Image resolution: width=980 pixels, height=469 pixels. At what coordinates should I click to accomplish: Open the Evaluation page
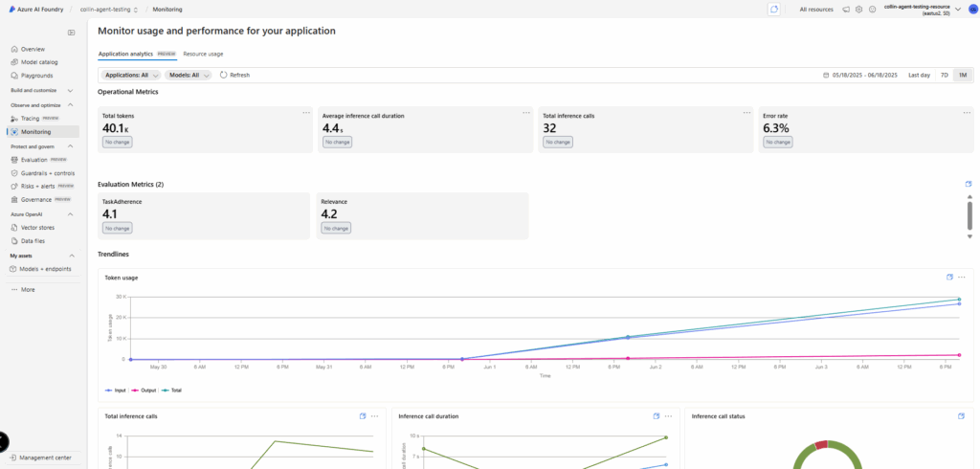tap(34, 160)
